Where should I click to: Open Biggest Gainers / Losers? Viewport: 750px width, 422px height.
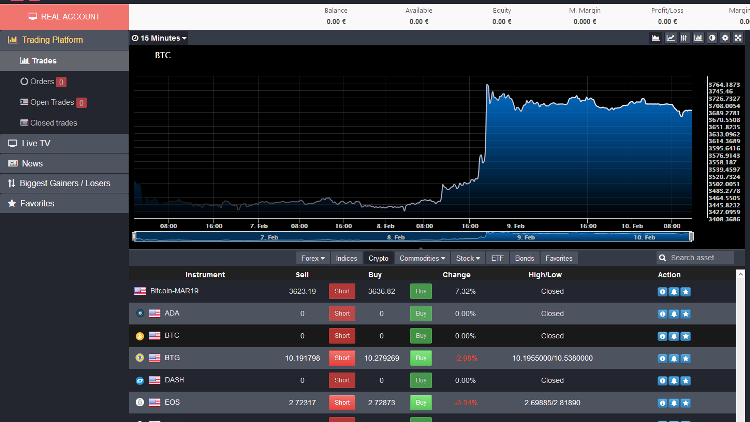click(x=64, y=183)
